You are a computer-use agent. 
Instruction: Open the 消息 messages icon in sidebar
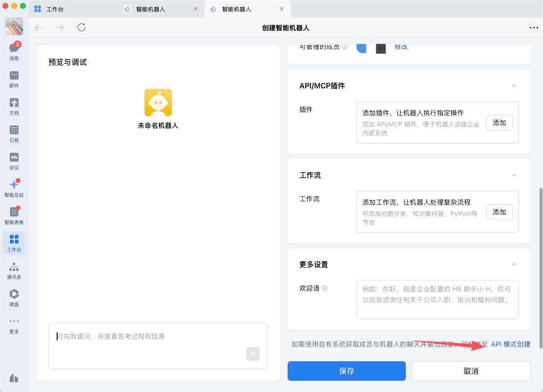click(14, 48)
